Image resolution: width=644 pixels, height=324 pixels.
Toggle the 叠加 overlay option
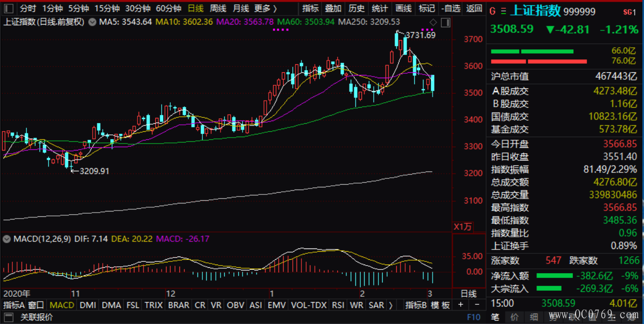(333, 9)
